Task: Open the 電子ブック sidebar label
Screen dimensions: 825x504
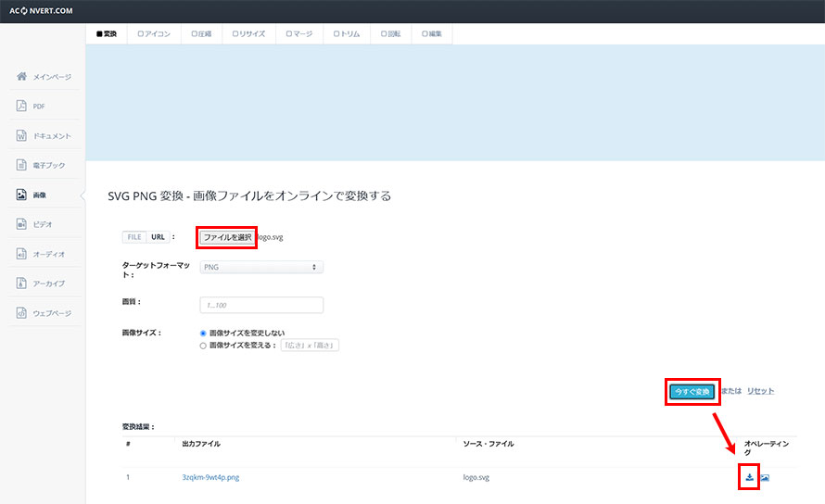Action: tap(49, 165)
